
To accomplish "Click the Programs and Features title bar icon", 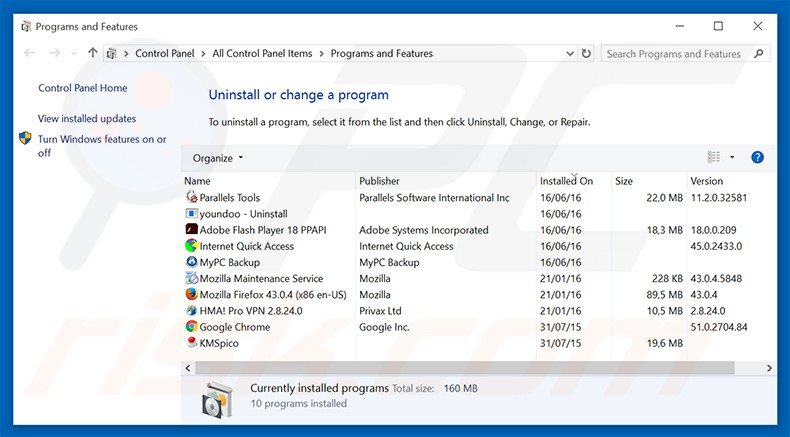I will [x=26, y=26].
